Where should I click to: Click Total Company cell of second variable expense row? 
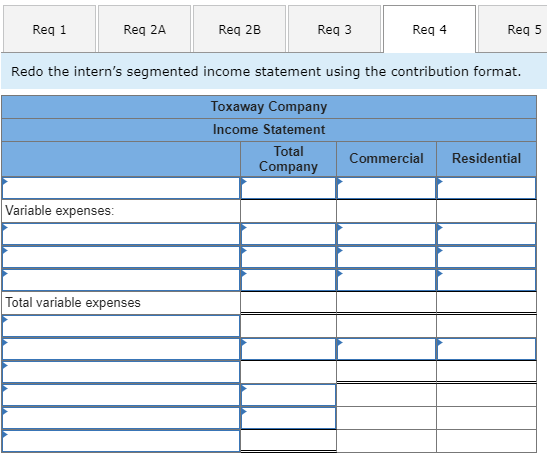click(289, 257)
